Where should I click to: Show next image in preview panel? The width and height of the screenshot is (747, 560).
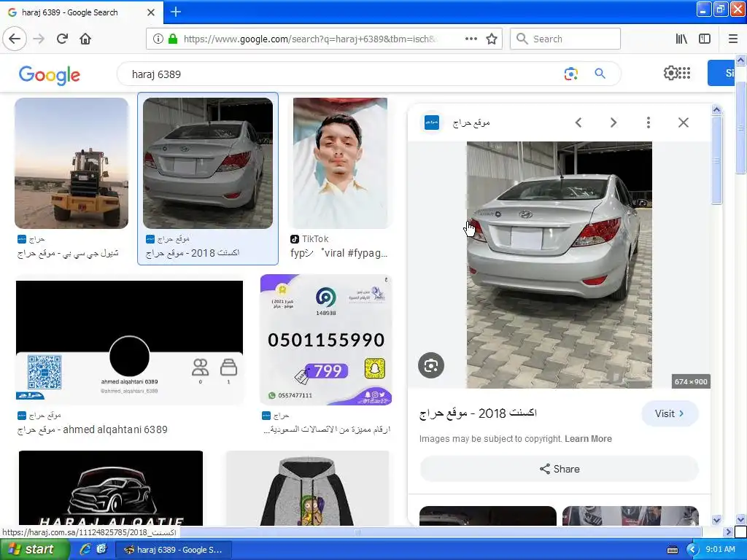[x=614, y=122]
